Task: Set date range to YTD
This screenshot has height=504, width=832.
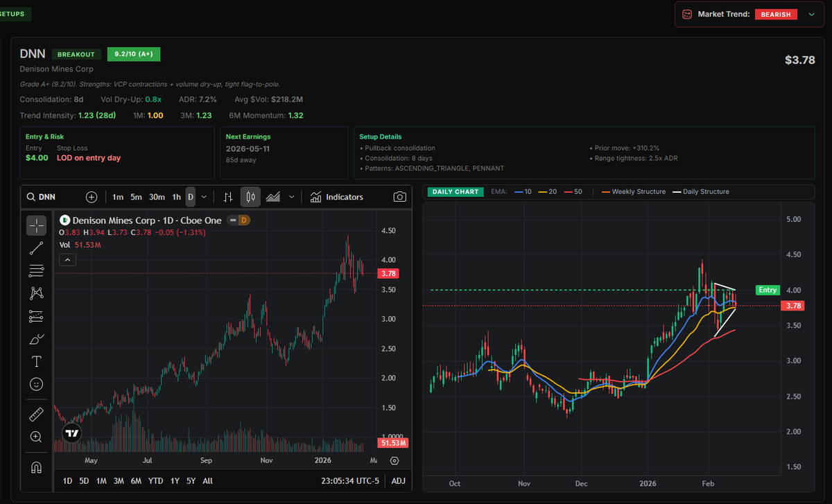Action: point(156,480)
